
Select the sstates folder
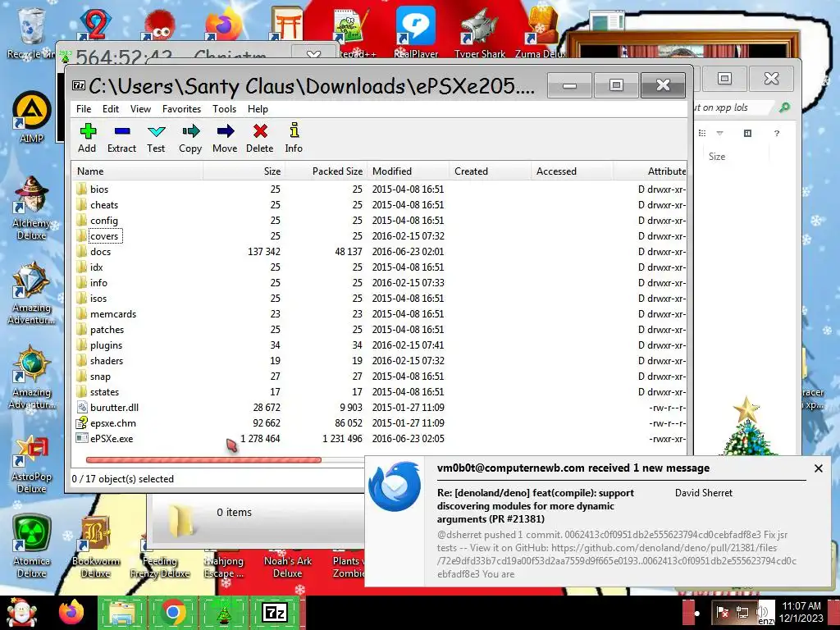104,391
